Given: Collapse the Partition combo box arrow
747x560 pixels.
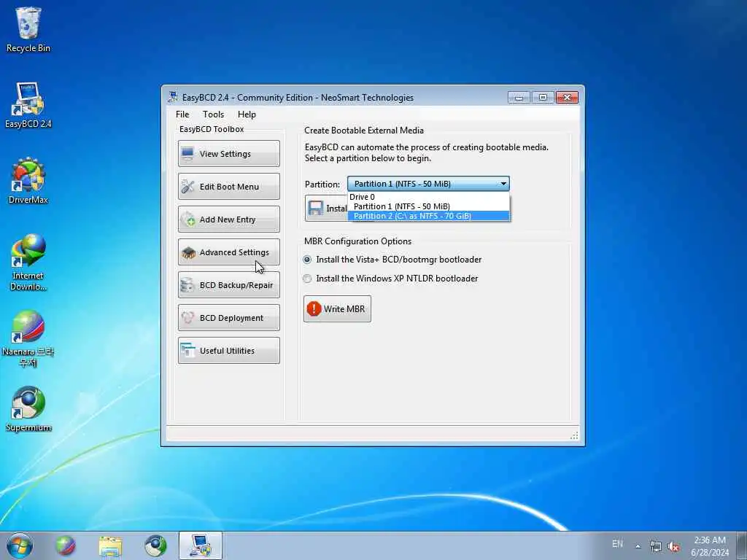Looking at the screenshot, I should coord(503,184).
